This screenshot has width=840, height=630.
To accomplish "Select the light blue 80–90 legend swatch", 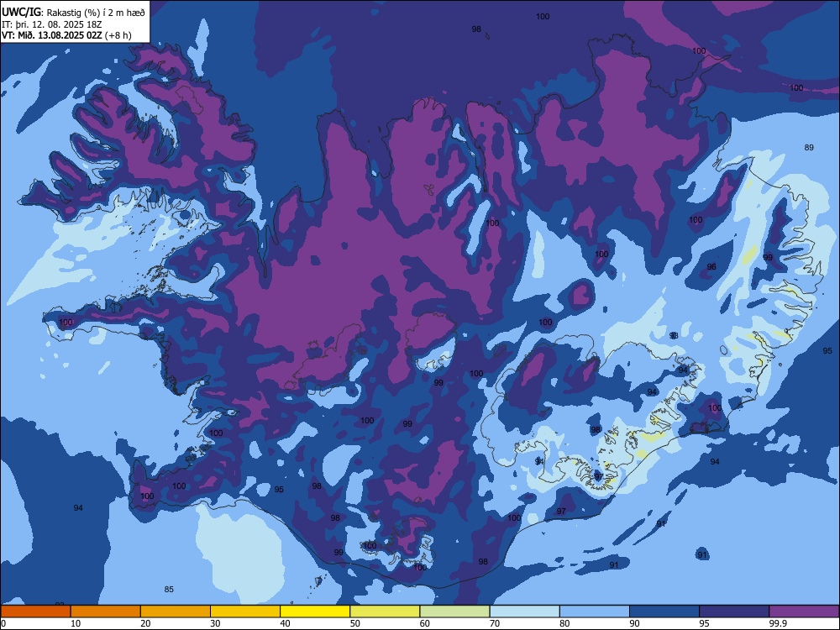I will (x=595, y=612).
